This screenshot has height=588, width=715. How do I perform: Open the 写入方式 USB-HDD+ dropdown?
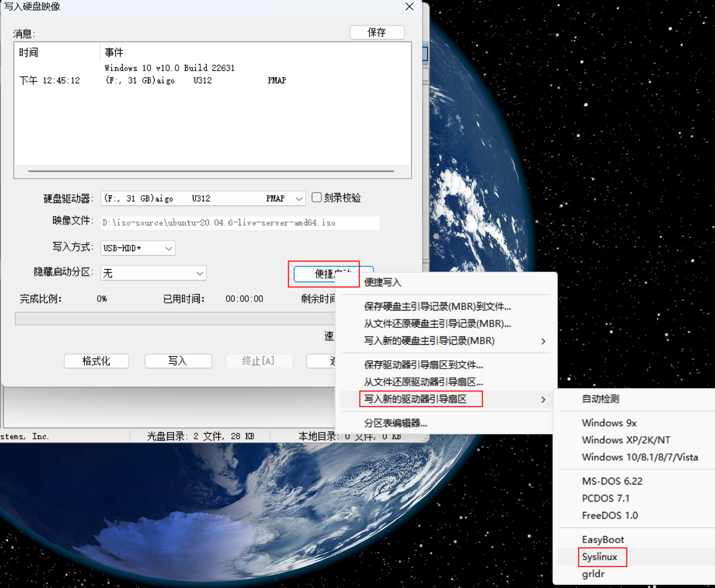(168, 248)
